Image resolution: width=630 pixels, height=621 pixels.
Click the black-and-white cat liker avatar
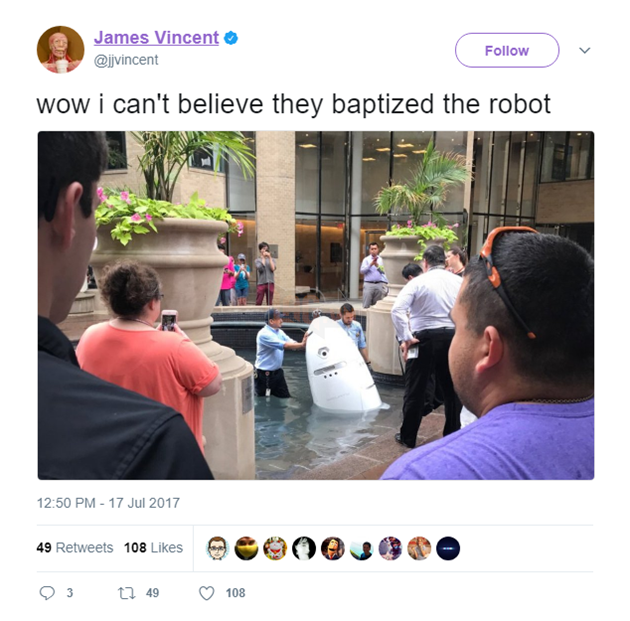tap(304, 548)
